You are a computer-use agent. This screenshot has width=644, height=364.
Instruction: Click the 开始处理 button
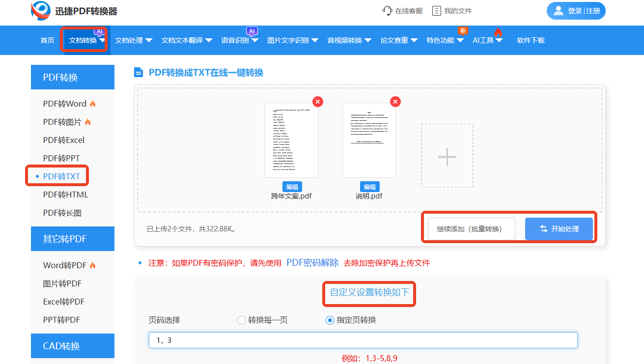[x=559, y=229]
